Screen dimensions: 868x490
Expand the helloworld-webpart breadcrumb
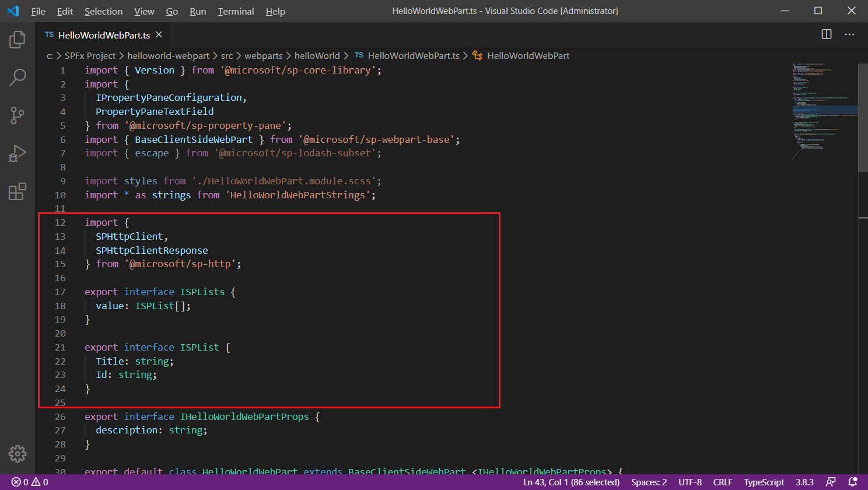[x=168, y=55]
